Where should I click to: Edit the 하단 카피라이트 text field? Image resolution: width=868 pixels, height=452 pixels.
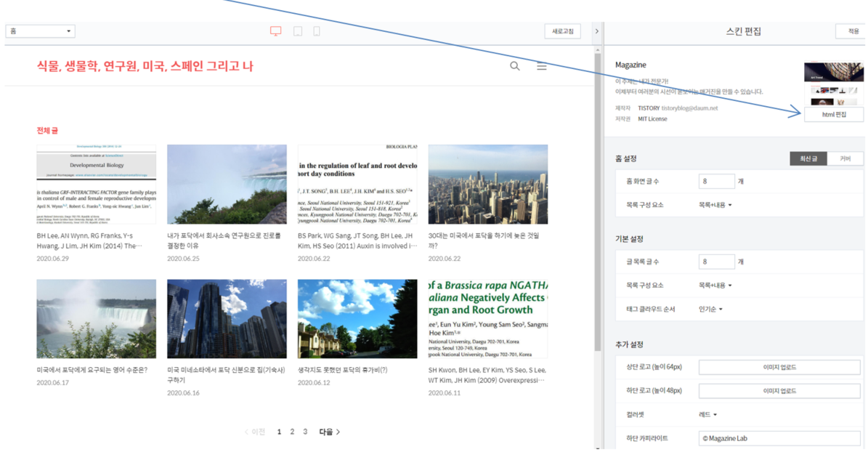pos(779,438)
